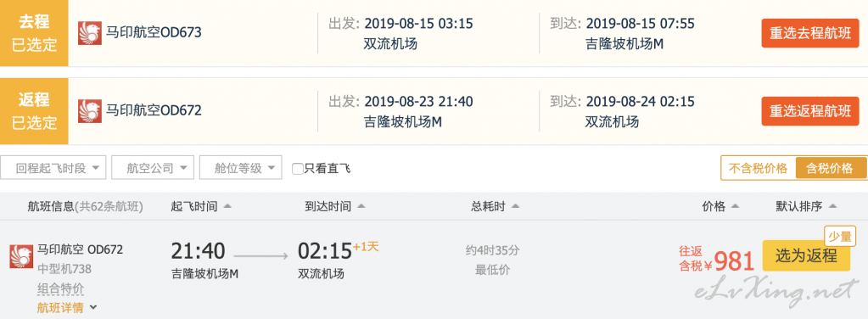Sort by arrival time arrow
This screenshot has height=319, width=868.
coord(361,206)
